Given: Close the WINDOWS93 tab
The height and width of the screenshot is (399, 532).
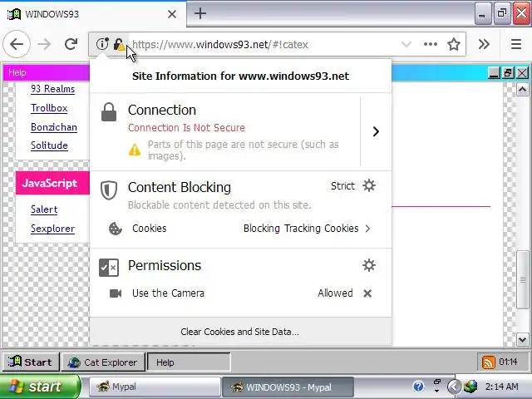Looking at the screenshot, I should pyautogui.click(x=172, y=14).
